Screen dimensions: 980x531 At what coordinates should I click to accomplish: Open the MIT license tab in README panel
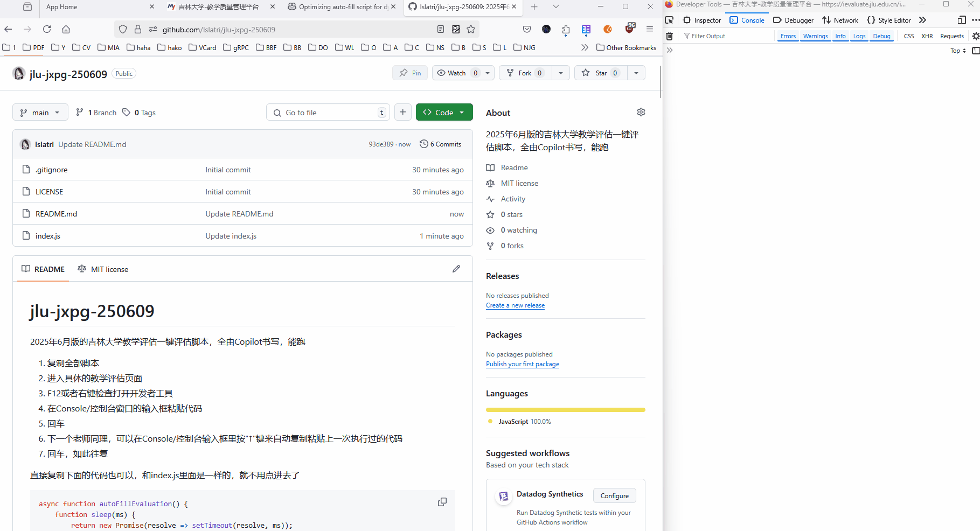tap(103, 269)
